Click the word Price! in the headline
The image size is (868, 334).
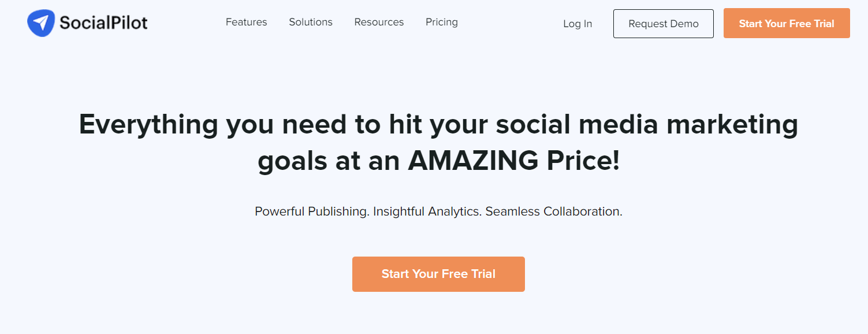(x=583, y=161)
